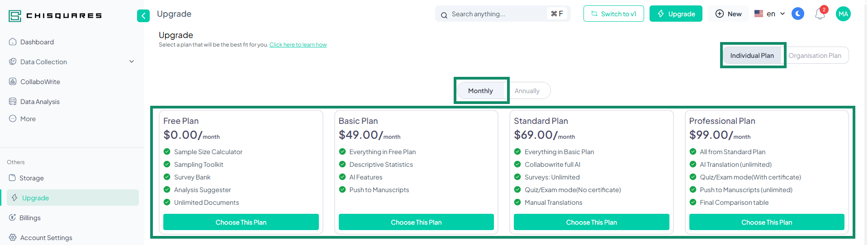Expand the More sidebar item
Viewport: 868px width, 245px height.
(x=28, y=119)
